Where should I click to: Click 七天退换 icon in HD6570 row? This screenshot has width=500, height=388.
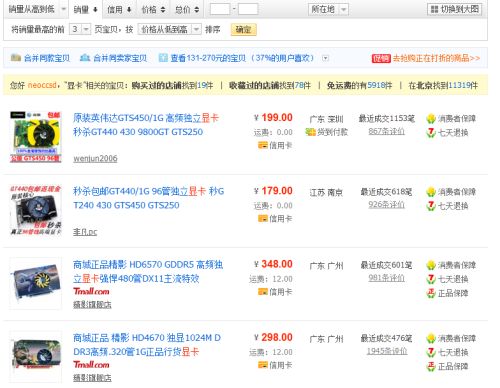coord(431,279)
